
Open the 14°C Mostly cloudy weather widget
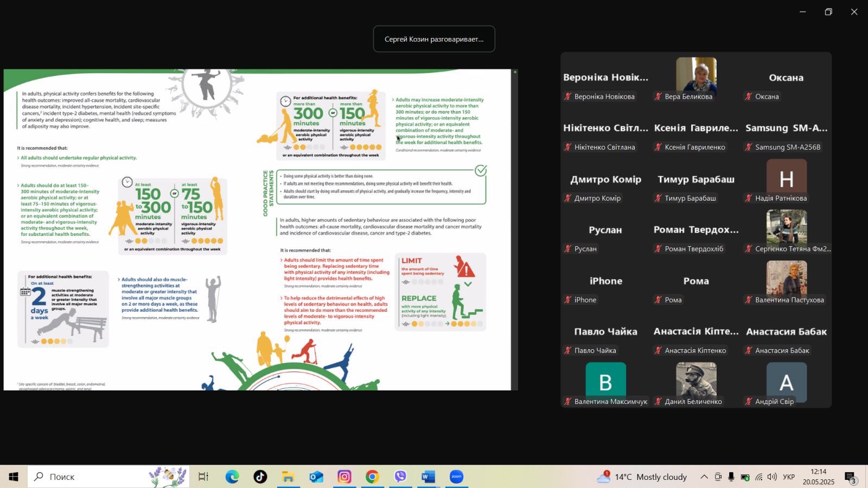tap(642, 477)
